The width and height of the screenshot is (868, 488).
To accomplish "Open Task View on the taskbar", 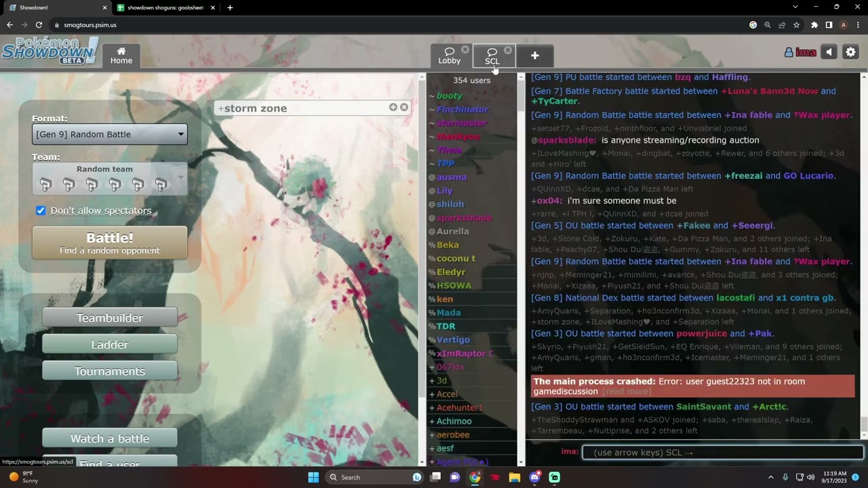I will (x=435, y=477).
